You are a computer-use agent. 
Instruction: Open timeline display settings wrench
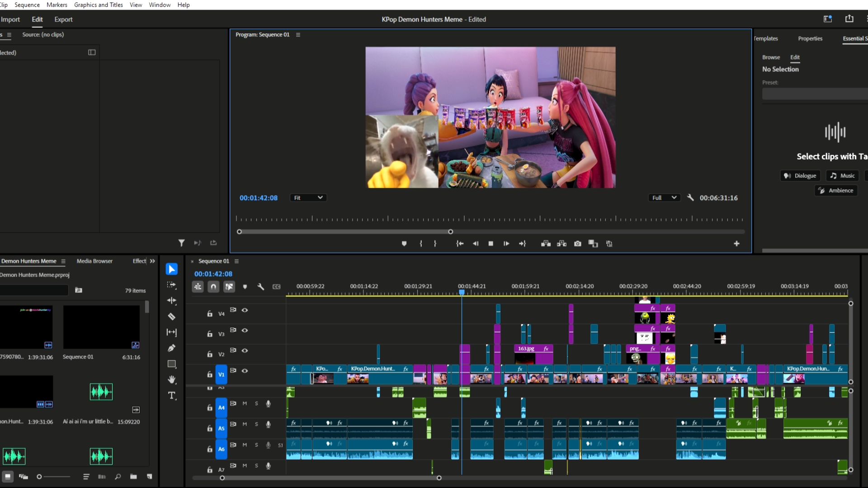point(261,286)
